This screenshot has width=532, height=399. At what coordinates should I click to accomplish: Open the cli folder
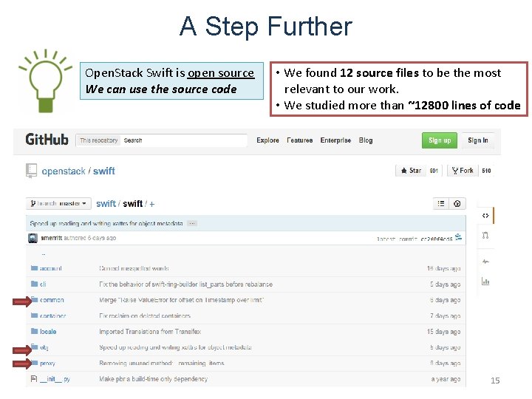point(43,284)
